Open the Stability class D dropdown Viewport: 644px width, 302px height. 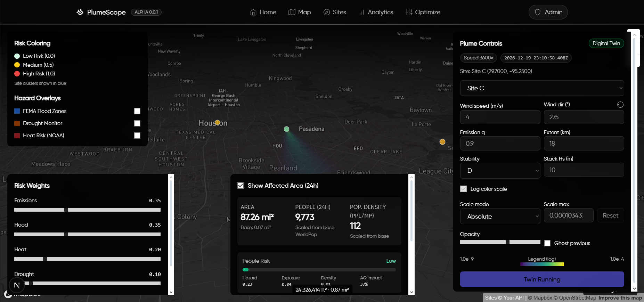coord(500,171)
